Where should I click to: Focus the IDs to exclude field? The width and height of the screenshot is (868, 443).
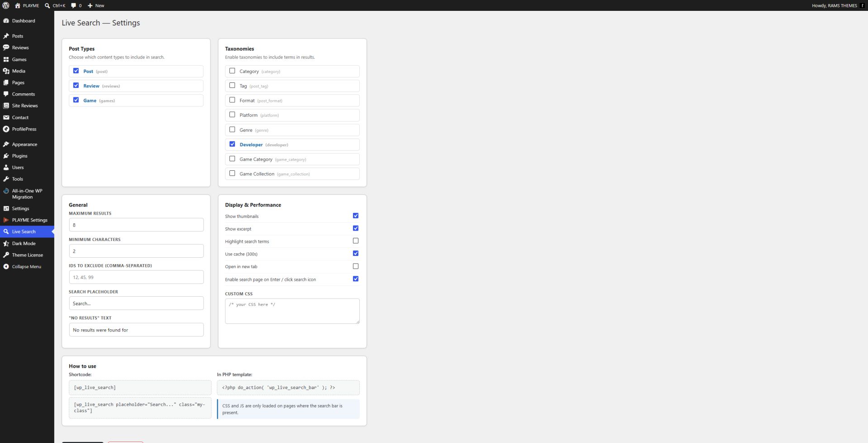pyautogui.click(x=136, y=277)
